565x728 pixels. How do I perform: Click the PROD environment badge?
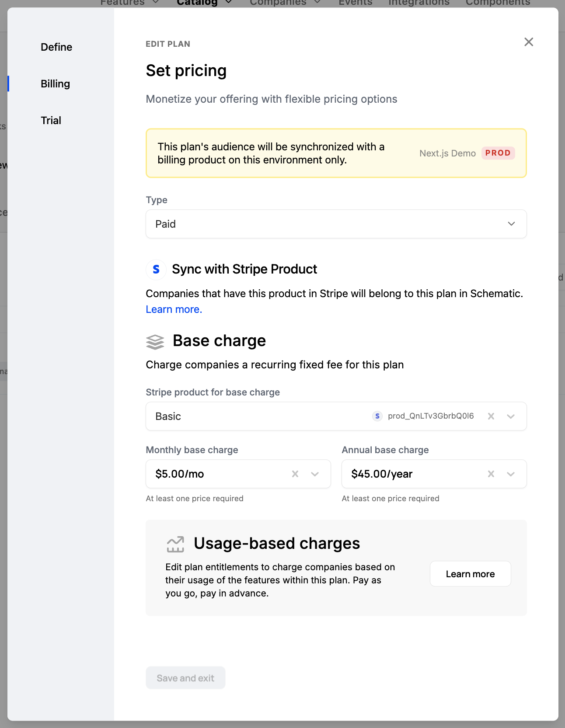pyautogui.click(x=498, y=153)
